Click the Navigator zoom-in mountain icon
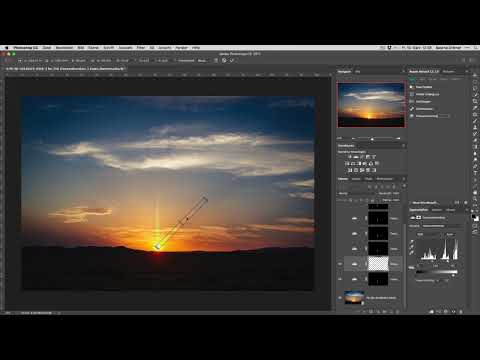The width and height of the screenshot is (480, 360). tap(398, 138)
